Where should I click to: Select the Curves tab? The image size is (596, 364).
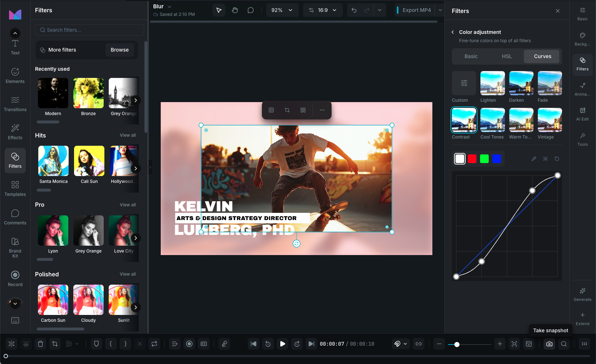tap(543, 56)
